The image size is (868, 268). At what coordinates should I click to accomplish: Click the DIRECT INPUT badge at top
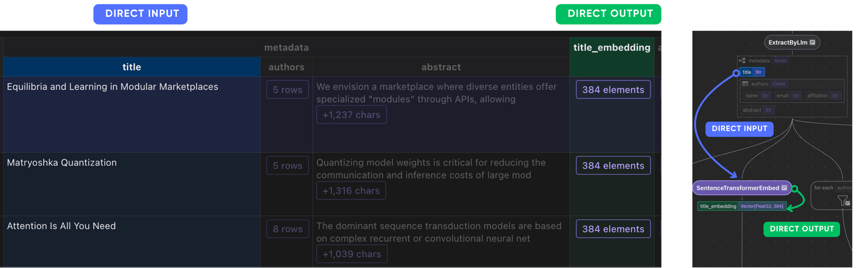[x=141, y=14]
